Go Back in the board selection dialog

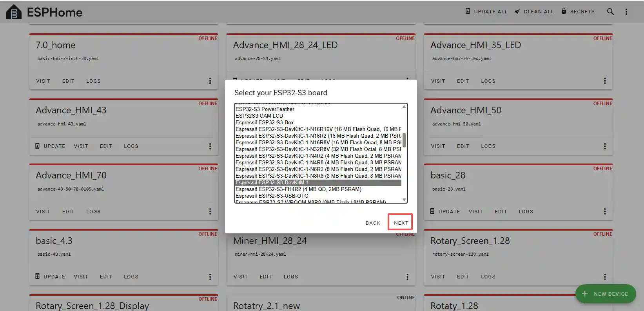click(373, 223)
